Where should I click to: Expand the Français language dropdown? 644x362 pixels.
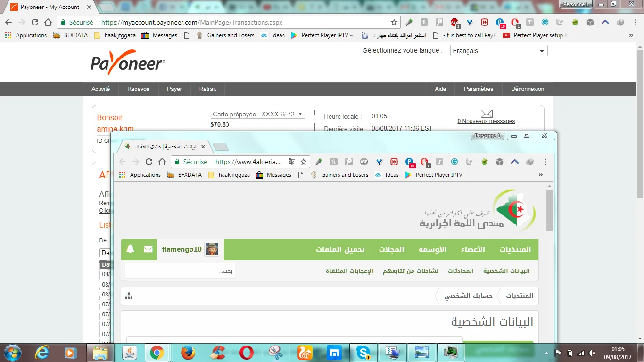click(x=498, y=51)
